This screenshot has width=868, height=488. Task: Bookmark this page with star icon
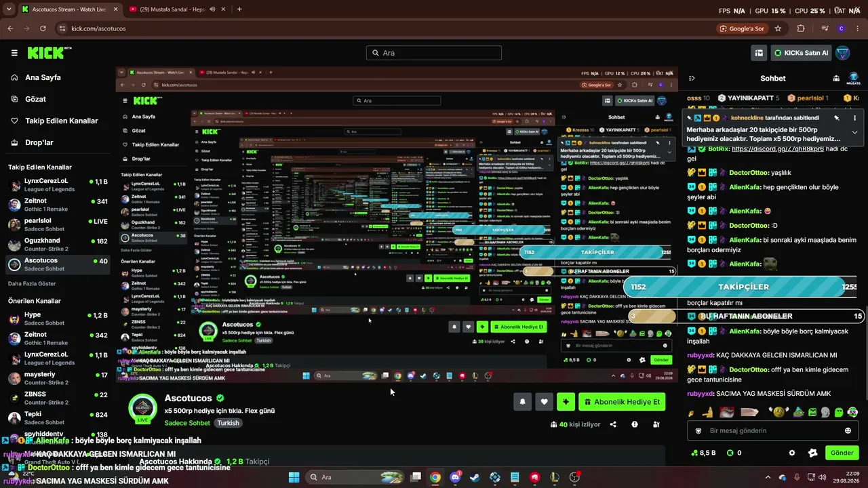[778, 28]
